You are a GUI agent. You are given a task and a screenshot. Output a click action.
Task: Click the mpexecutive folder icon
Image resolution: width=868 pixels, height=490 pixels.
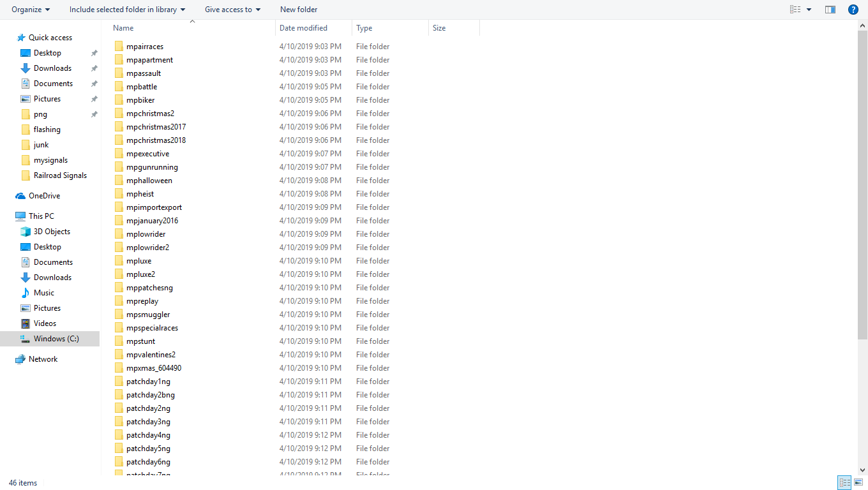[x=119, y=154]
